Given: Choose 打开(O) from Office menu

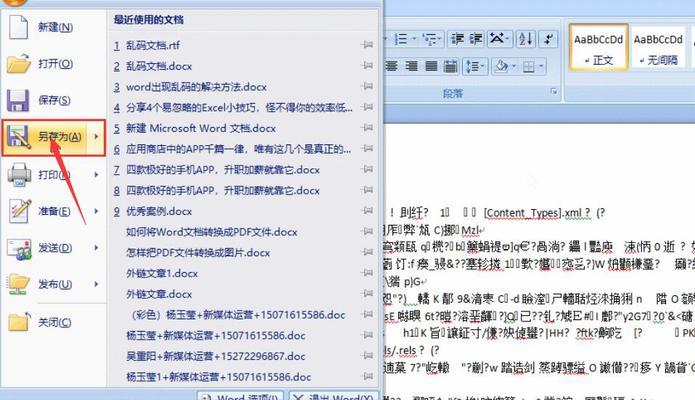Looking at the screenshot, I should click(53, 64).
